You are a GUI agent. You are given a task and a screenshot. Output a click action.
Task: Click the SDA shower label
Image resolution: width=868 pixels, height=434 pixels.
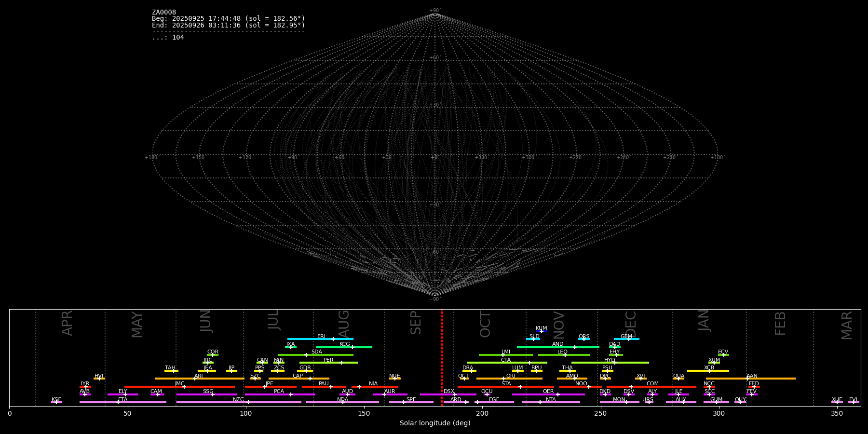pyautogui.click(x=317, y=352)
